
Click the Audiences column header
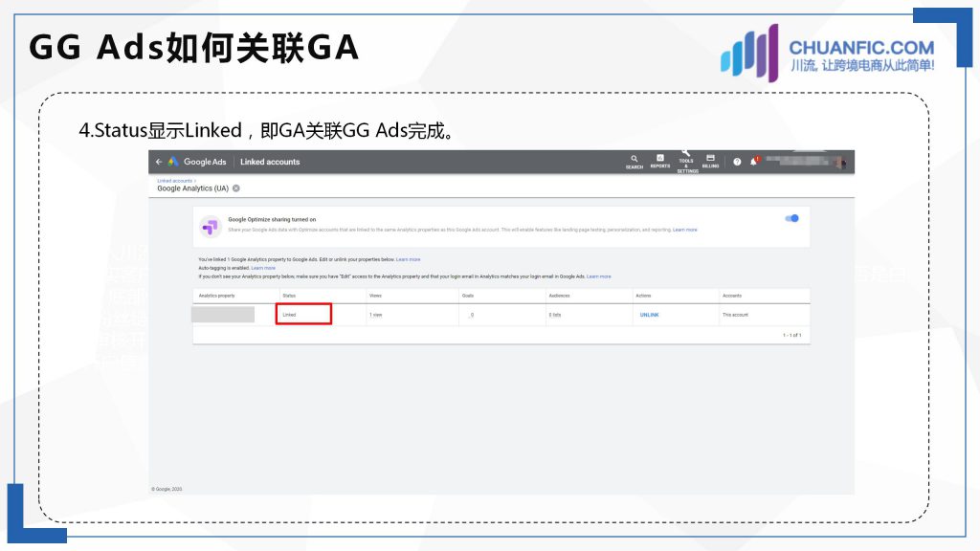tap(559, 296)
